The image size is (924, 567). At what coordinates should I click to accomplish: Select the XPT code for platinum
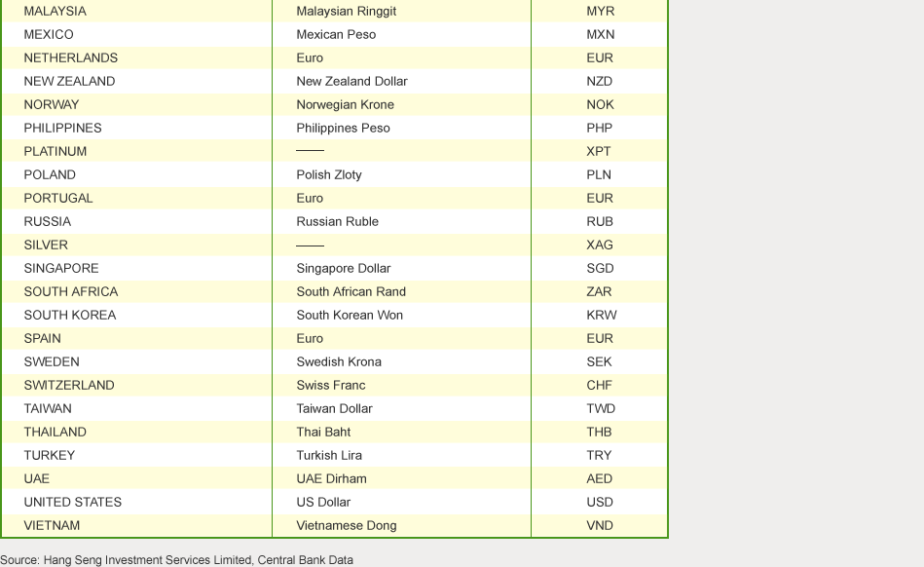click(599, 151)
